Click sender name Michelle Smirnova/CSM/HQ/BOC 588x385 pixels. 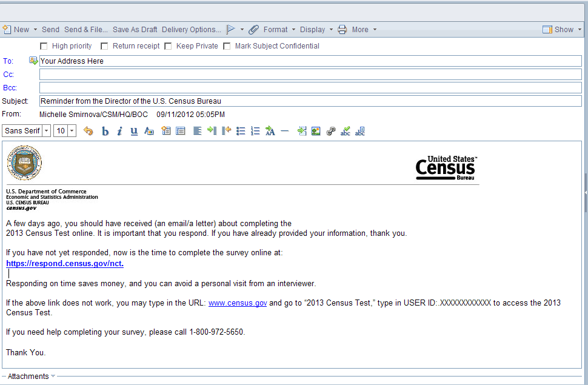[x=93, y=115]
